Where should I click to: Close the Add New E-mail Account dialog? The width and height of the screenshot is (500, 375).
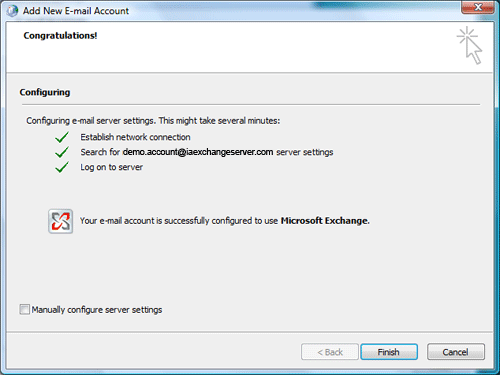pos(478,7)
